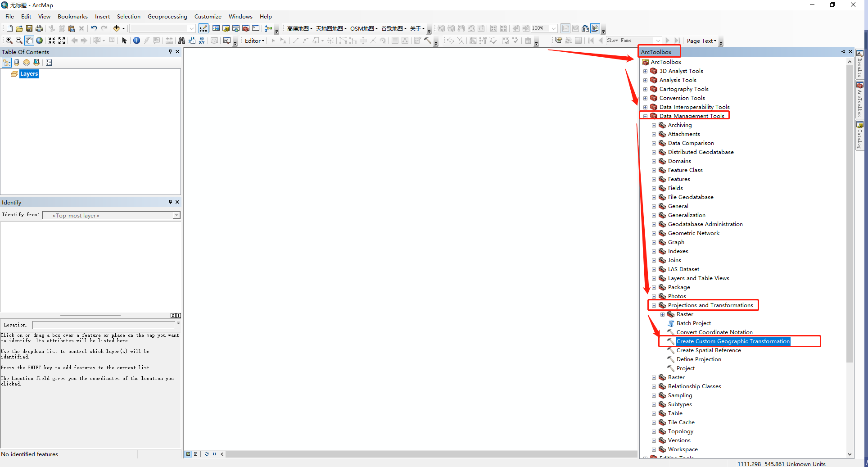Toggle List By Drawing Order view

pyautogui.click(x=7, y=63)
